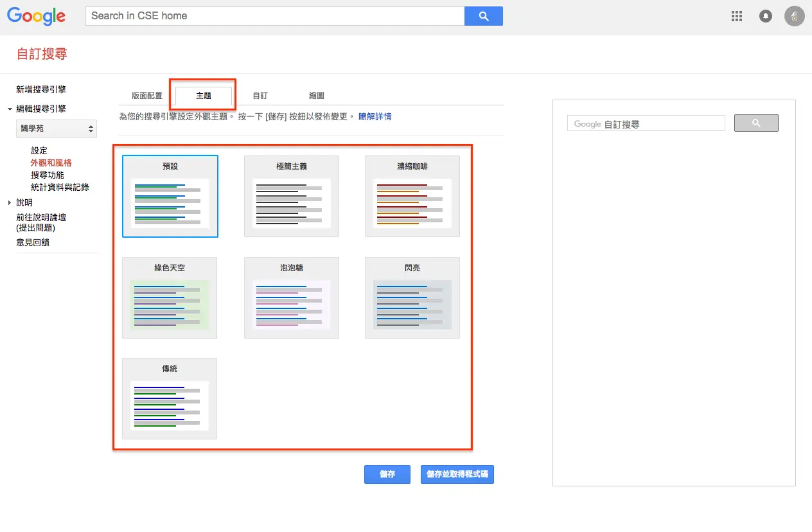Screen dimensions: 812x532
Task: Pick the 泡泡糖 theme
Action: tap(292, 298)
